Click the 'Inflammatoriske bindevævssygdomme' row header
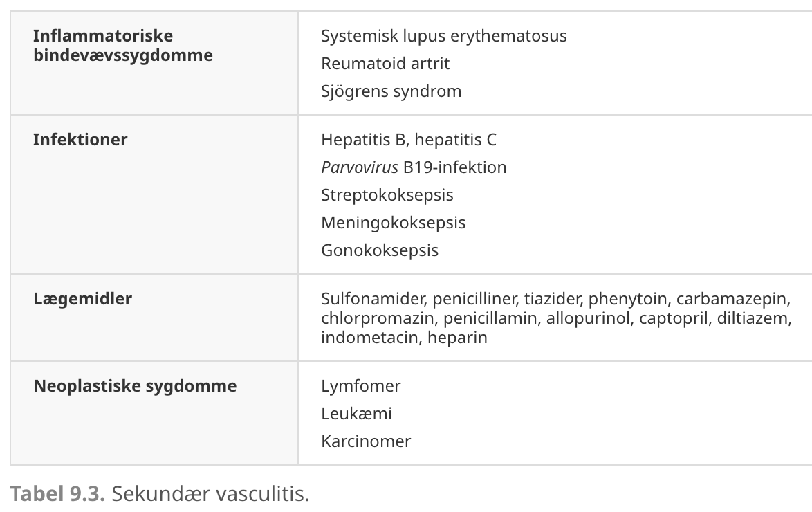Viewport: 812px width, 512px height. (122, 46)
